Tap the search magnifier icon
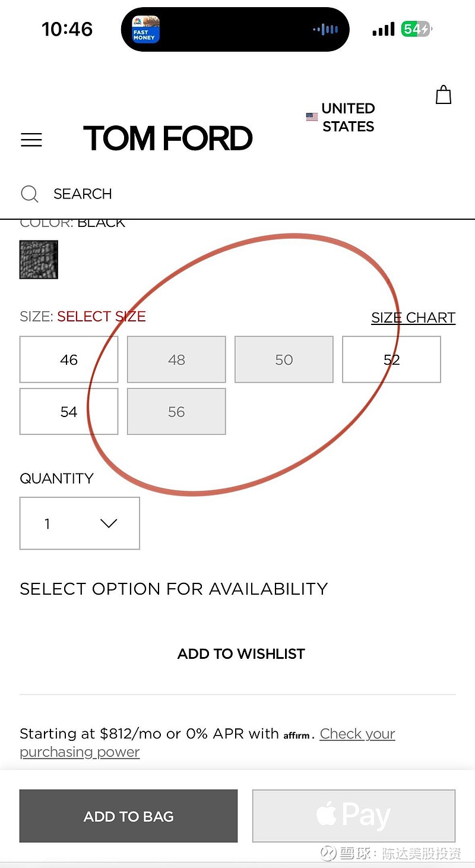The width and height of the screenshot is (475, 868). click(x=30, y=194)
